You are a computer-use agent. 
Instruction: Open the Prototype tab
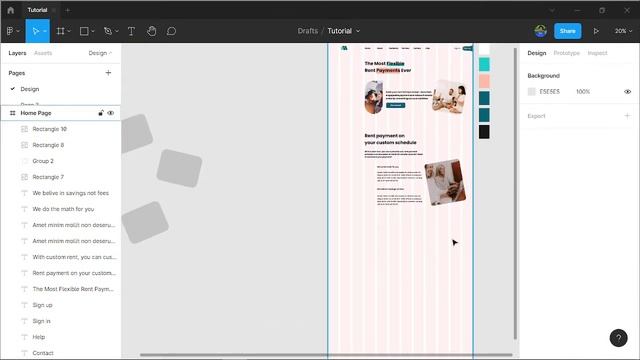[567, 53]
